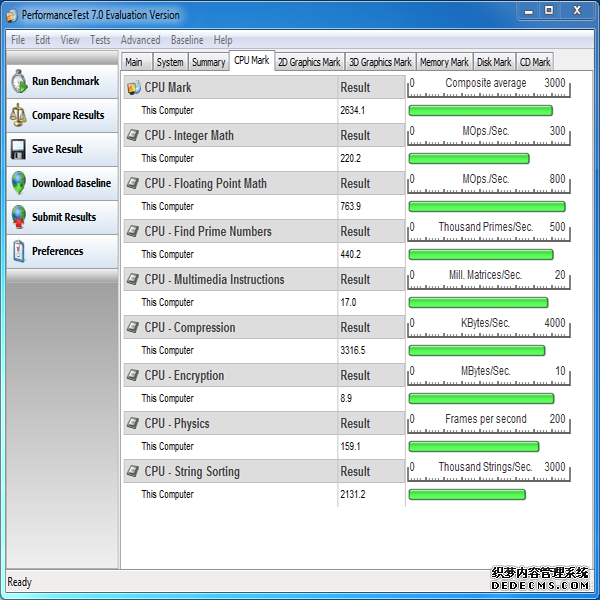Click the Compare Results button label
The image size is (600, 600).
pyautogui.click(x=68, y=115)
